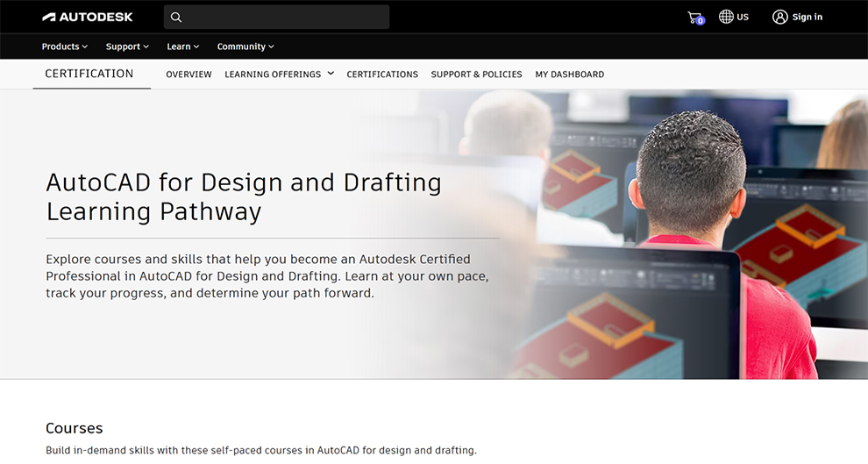The height and width of the screenshot is (464, 868).
Task: Click the user profile icon
Action: pyautogui.click(x=780, y=18)
